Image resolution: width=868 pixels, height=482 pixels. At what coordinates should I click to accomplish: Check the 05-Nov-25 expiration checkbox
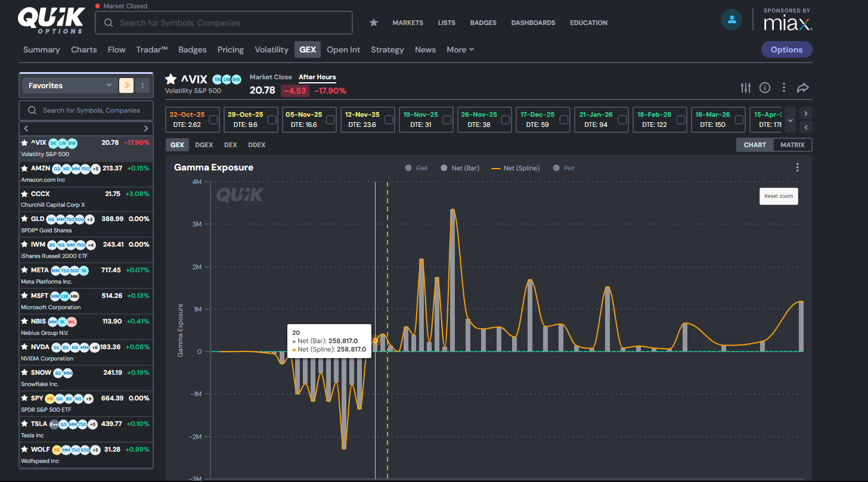(x=330, y=120)
